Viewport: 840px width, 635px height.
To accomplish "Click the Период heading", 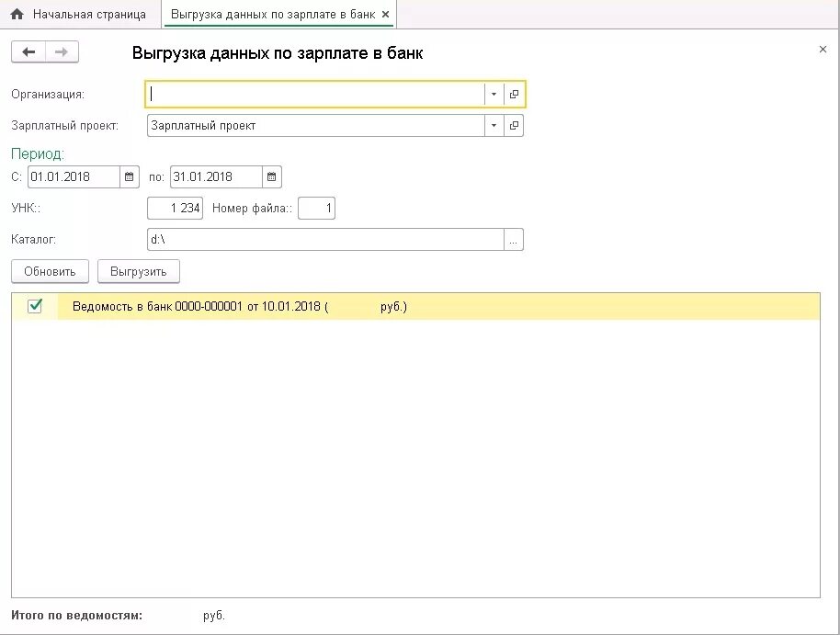I will tap(38, 154).
